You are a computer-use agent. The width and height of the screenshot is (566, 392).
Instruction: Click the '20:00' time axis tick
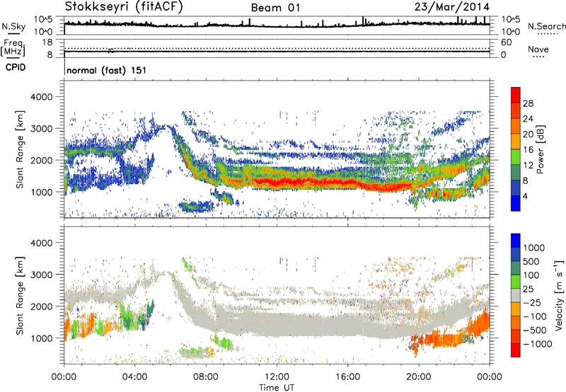pyautogui.click(x=419, y=377)
